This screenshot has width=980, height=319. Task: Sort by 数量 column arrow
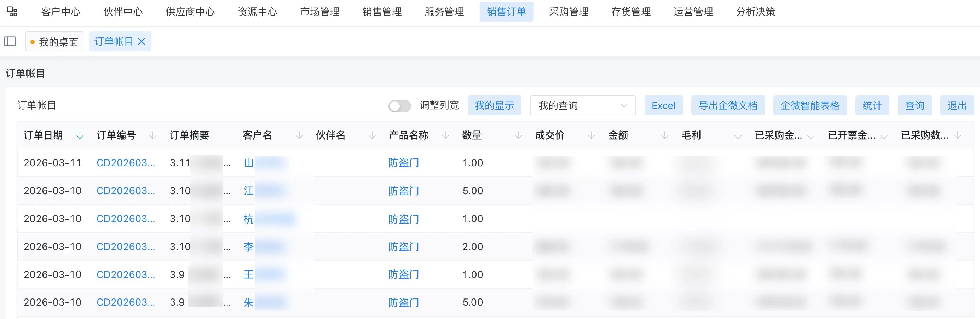(x=518, y=135)
